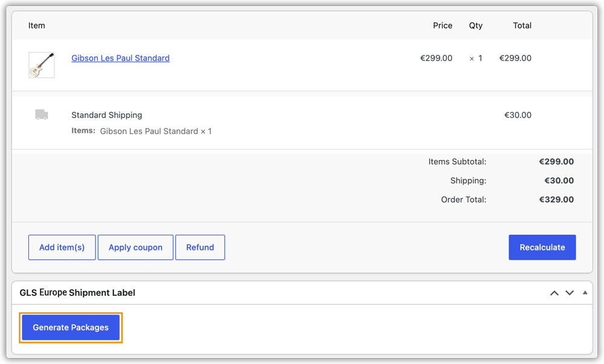
Task: Click the 'Items Subtotal:' label
Action: coord(457,162)
